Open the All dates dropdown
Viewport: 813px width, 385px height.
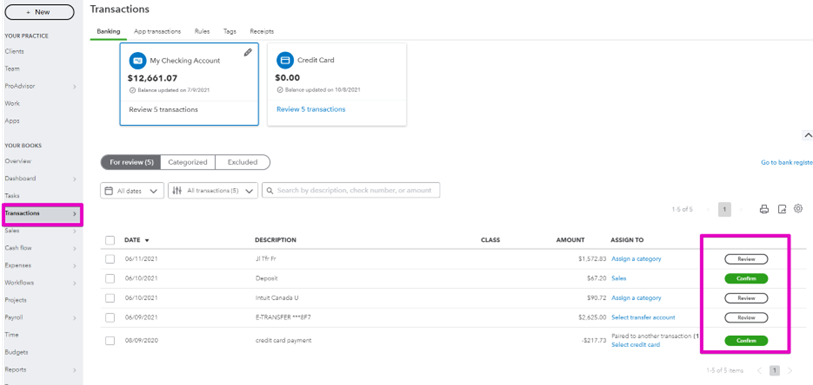point(132,191)
